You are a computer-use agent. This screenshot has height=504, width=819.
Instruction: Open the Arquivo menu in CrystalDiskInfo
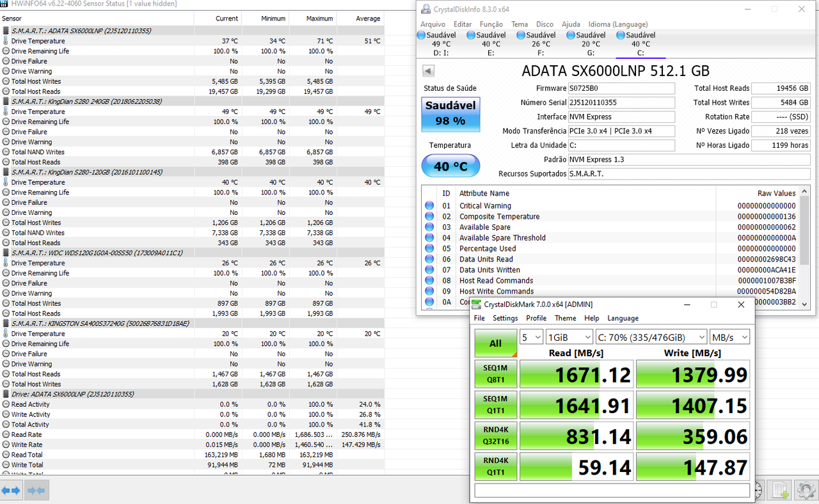433,24
